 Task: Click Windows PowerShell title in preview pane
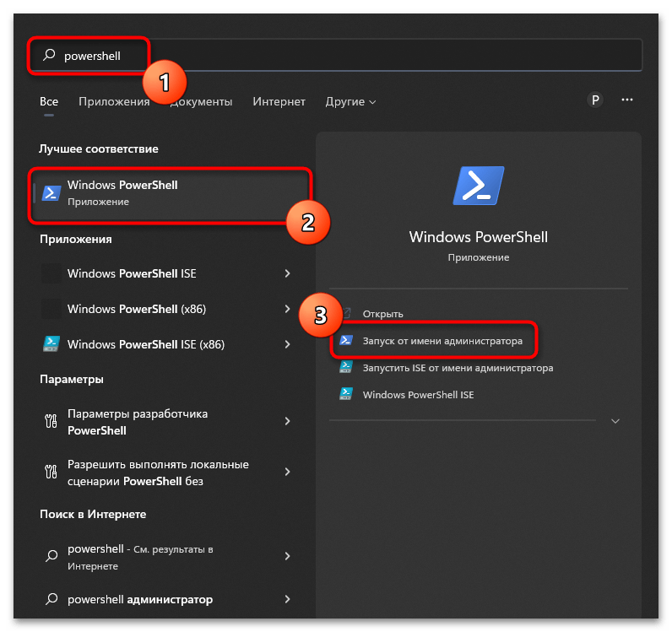[x=479, y=237]
